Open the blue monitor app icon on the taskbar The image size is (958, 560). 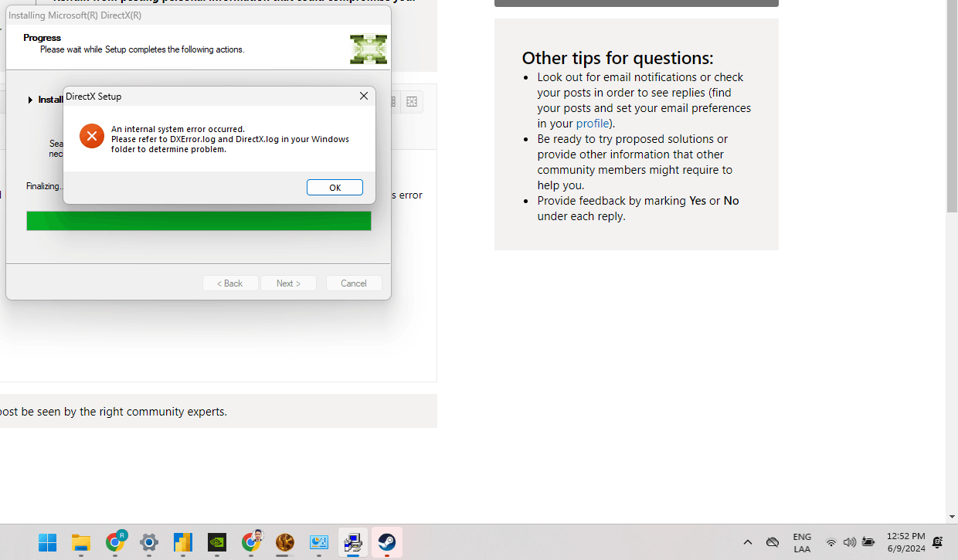[319, 543]
